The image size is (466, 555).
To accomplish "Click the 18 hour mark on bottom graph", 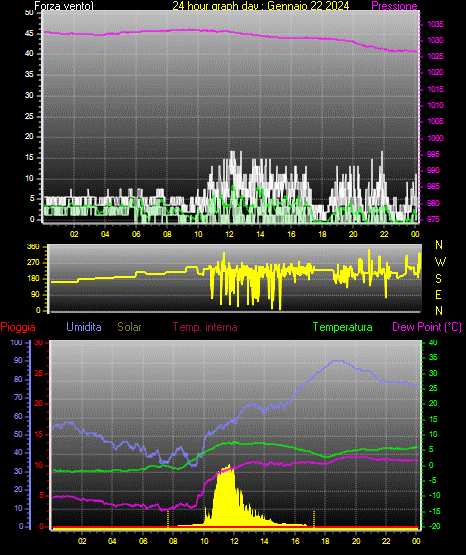I will tap(325, 541).
